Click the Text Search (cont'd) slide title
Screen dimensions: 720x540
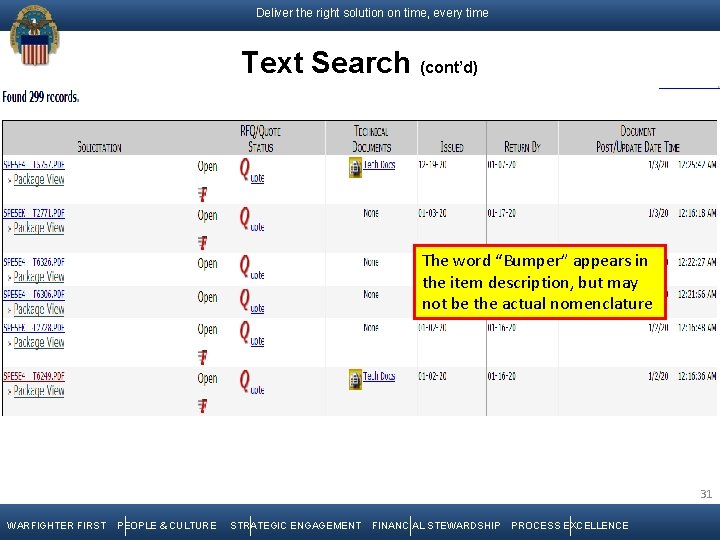[360, 62]
